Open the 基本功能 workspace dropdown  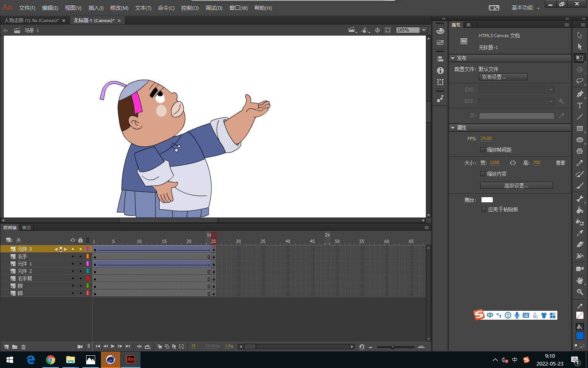click(525, 8)
